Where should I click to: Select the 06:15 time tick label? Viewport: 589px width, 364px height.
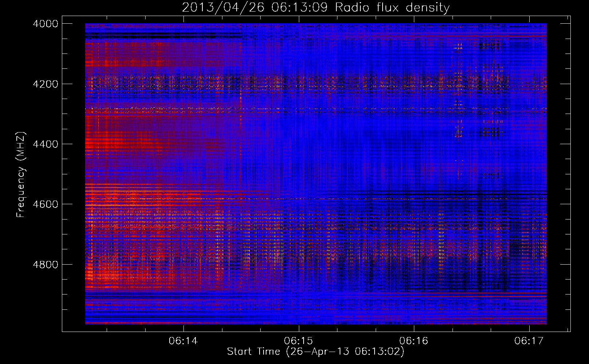click(x=299, y=341)
